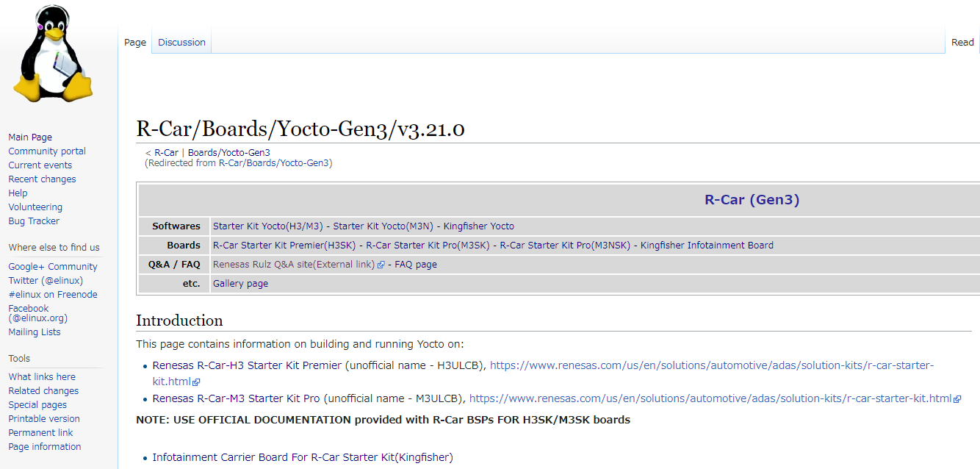Open Permanent link in Tools

(x=40, y=433)
